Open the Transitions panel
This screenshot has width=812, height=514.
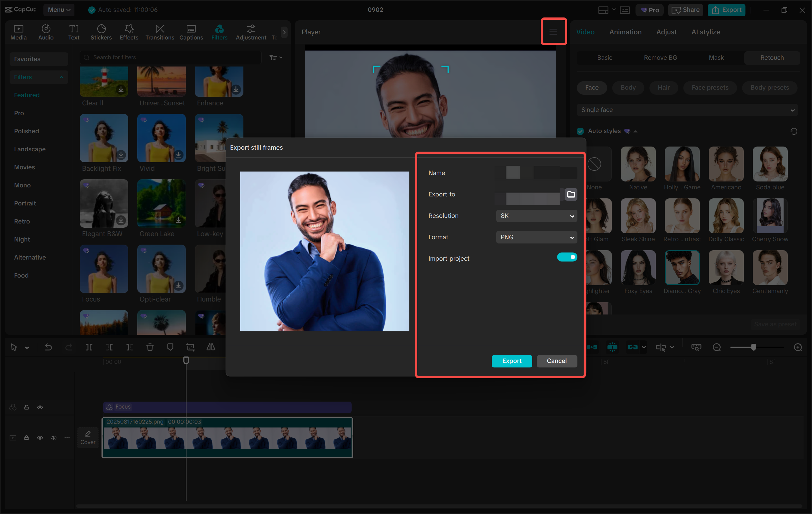pyautogui.click(x=160, y=32)
